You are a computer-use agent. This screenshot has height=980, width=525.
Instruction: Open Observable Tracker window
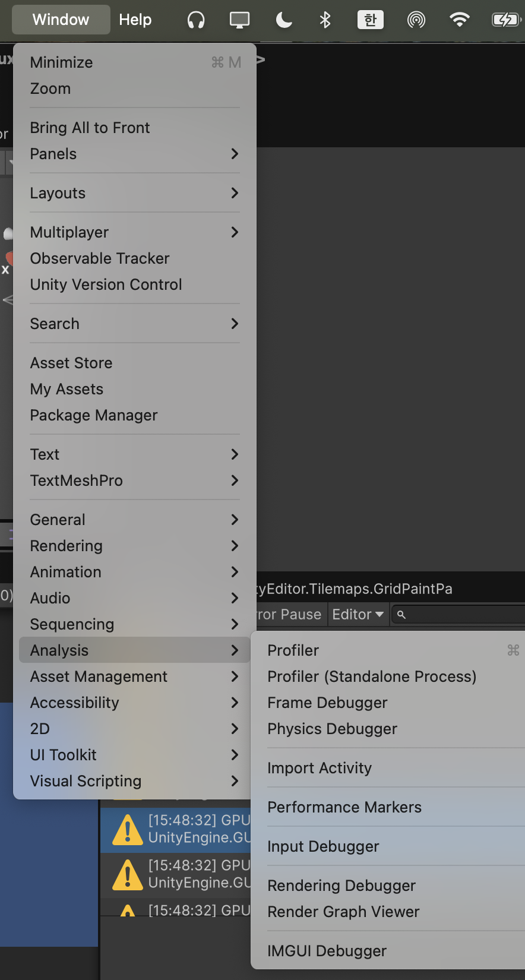click(x=135, y=258)
